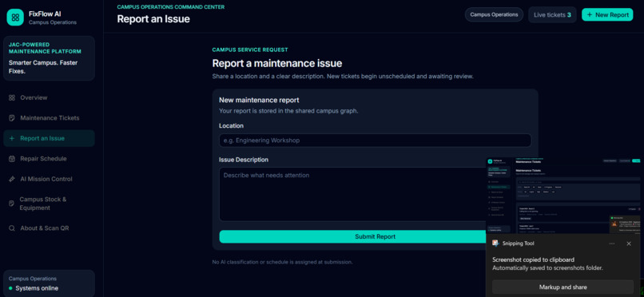Click the Snipping Tool app icon

point(495,244)
